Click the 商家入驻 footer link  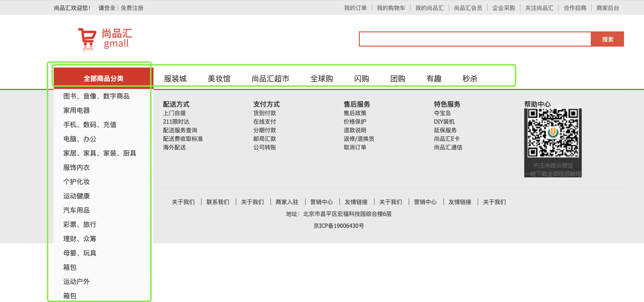click(x=287, y=202)
